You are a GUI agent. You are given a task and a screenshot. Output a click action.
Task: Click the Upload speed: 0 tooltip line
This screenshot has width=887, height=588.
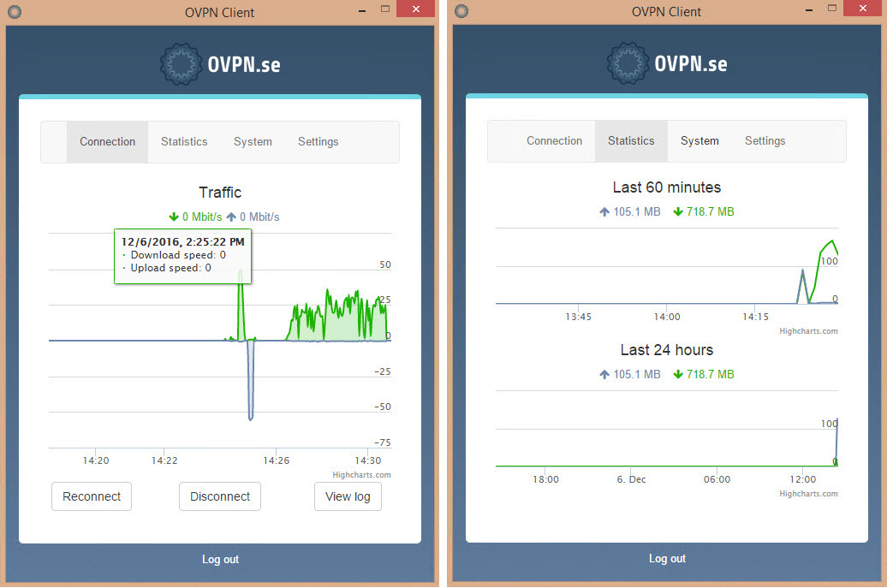(x=171, y=268)
